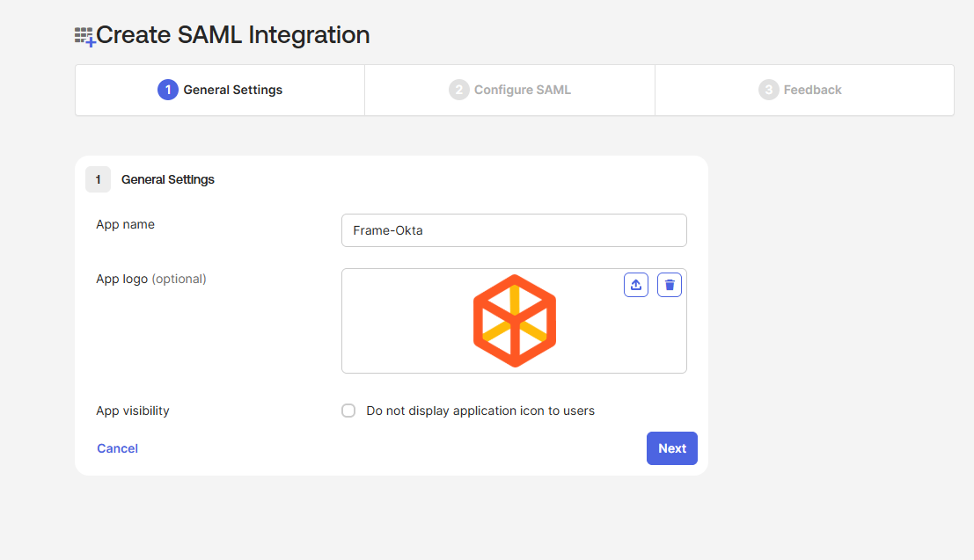Screen dimensions: 974x560
Task: Click the "Create SAML Integration" page heading
Action: (x=232, y=35)
